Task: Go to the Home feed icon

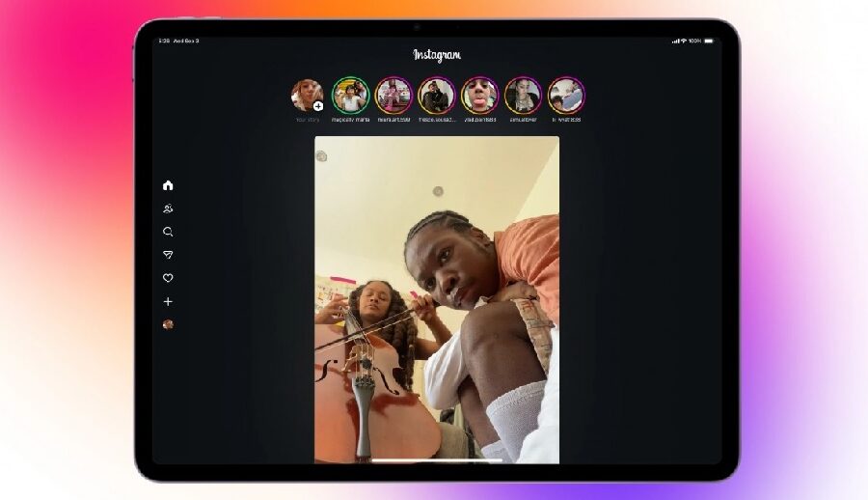Action: [168, 185]
